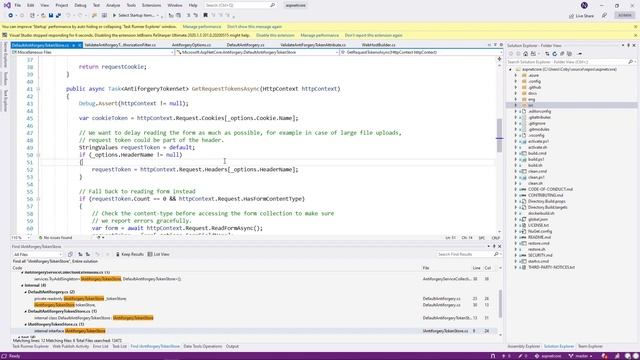Open the Extensions menu
Screen dimensions: 640x360
[x=151, y=5]
